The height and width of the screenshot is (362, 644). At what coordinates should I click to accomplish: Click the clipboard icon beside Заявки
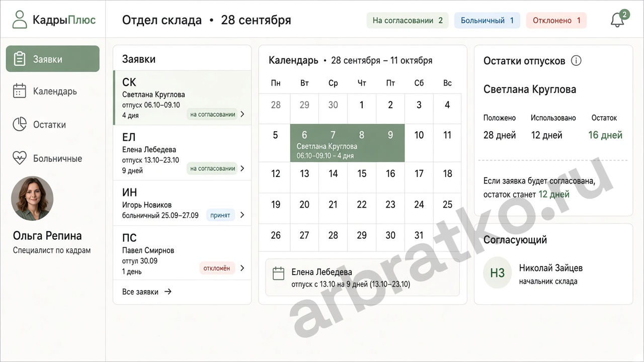coord(20,59)
